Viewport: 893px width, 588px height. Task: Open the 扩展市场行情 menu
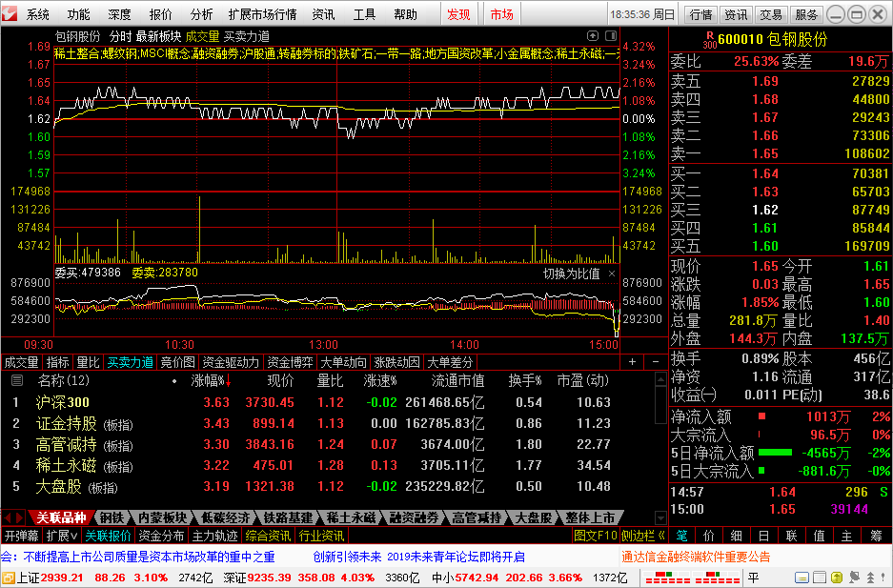pyautogui.click(x=262, y=14)
